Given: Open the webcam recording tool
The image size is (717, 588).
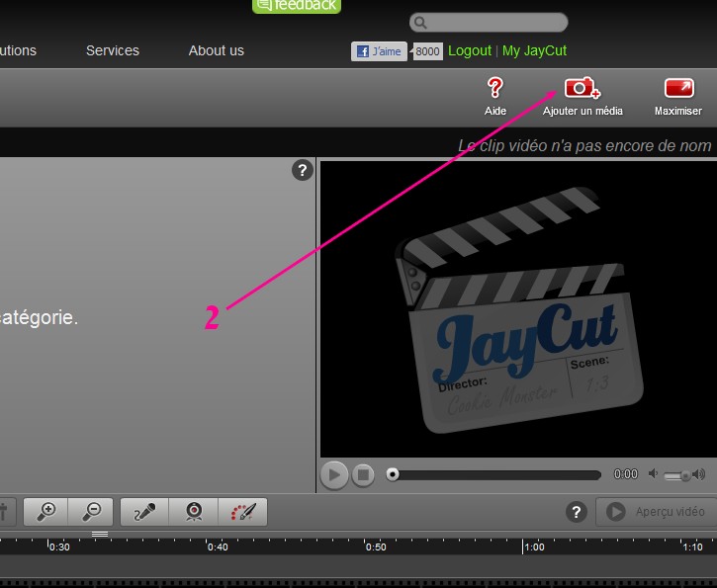Looking at the screenshot, I should click(194, 512).
